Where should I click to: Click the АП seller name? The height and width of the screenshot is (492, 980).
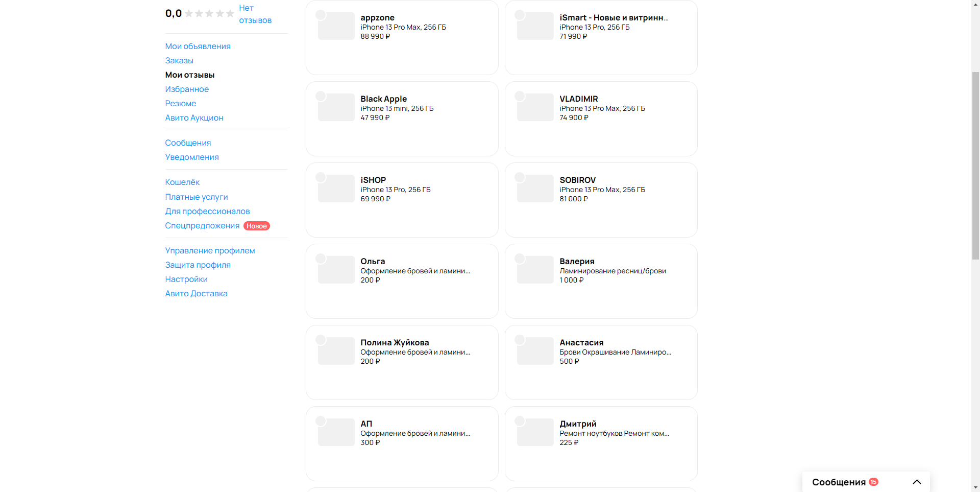[366, 424]
